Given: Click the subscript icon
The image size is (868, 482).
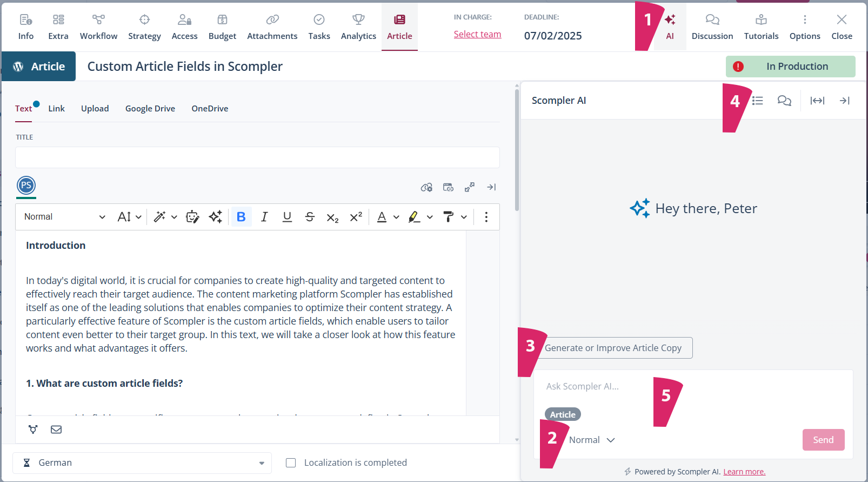Looking at the screenshot, I should [x=332, y=217].
